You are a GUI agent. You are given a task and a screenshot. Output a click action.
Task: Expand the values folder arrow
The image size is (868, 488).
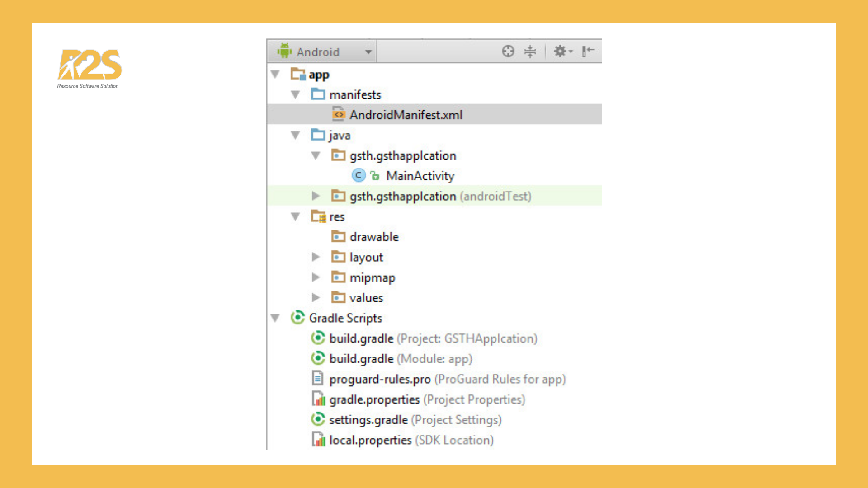coord(316,298)
